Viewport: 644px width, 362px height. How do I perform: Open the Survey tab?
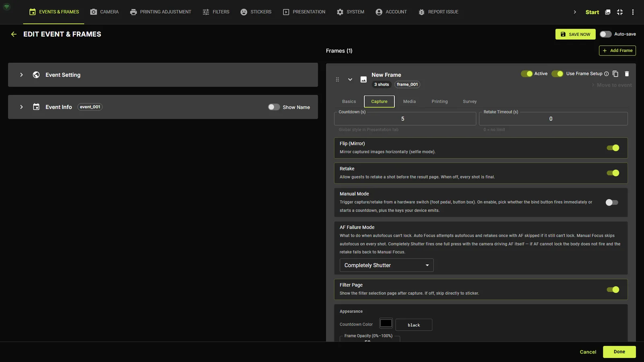(470, 101)
